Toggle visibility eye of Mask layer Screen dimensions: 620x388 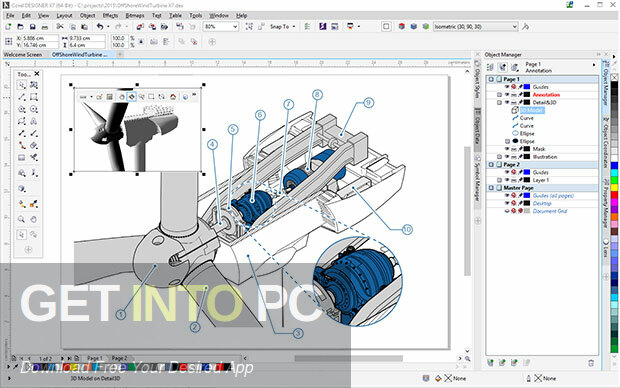(x=507, y=149)
